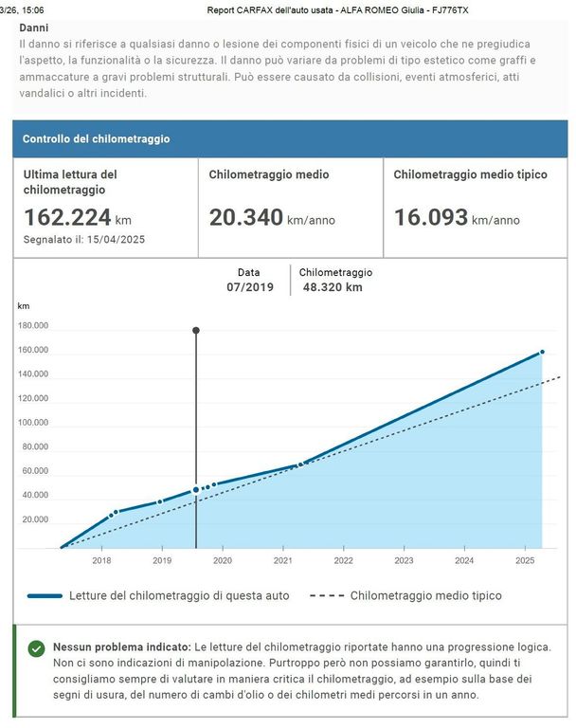Image resolution: width=576 pixels, height=728 pixels.
Task: Click the 2022 label on the x-axis
Action: (x=343, y=561)
